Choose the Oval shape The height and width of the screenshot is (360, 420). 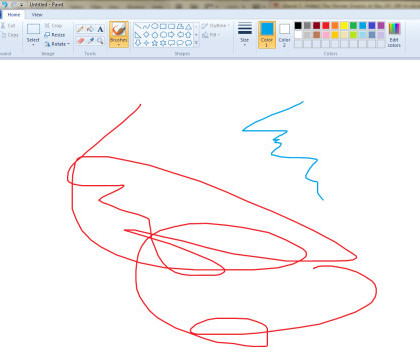(155, 26)
